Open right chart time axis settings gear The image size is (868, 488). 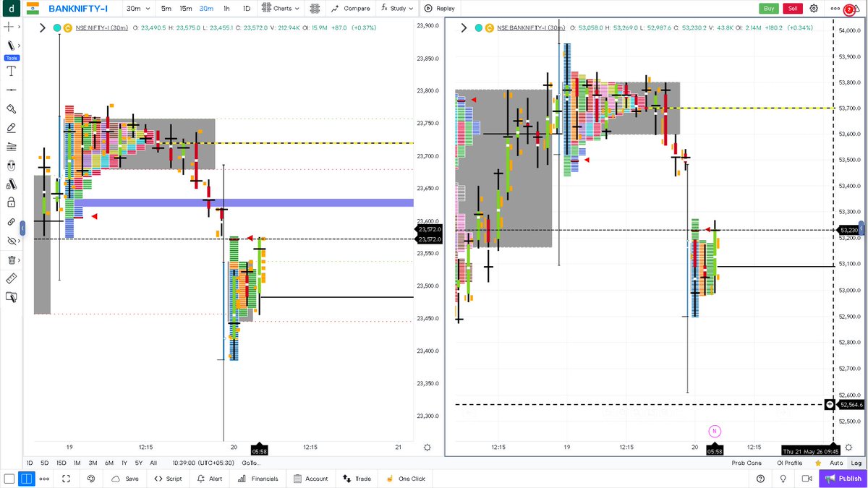pos(849,448)
